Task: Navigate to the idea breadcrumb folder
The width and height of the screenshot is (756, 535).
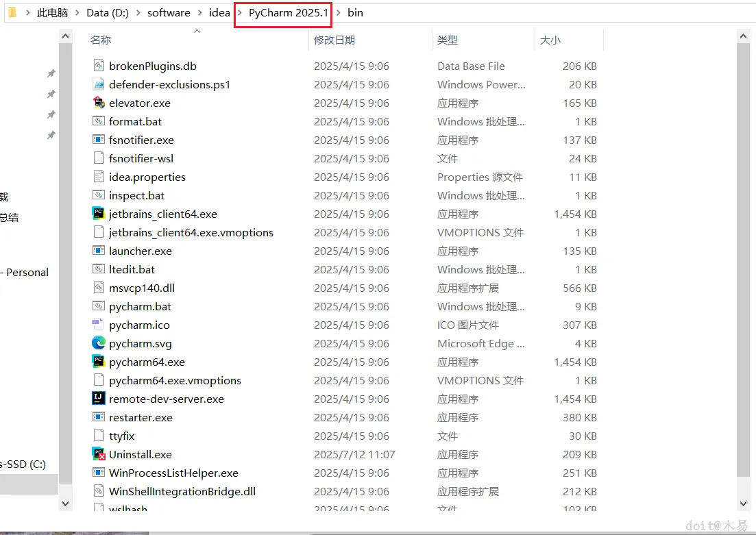Action: [219, 13]
